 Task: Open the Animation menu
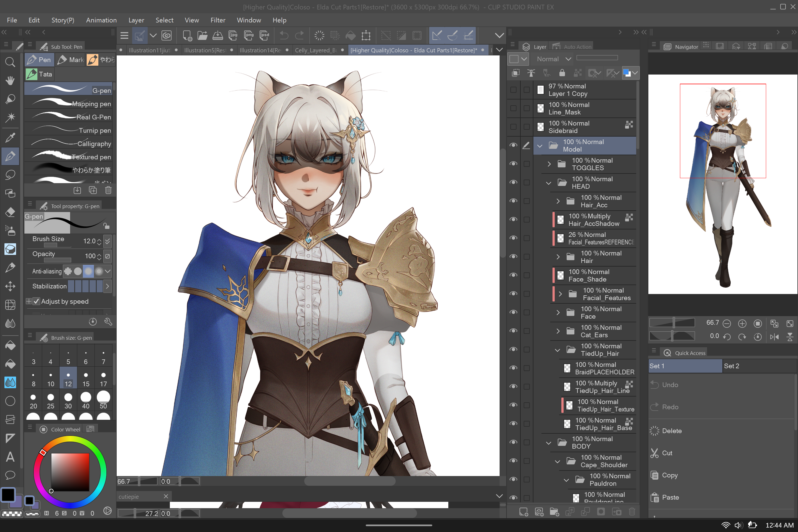101,20
